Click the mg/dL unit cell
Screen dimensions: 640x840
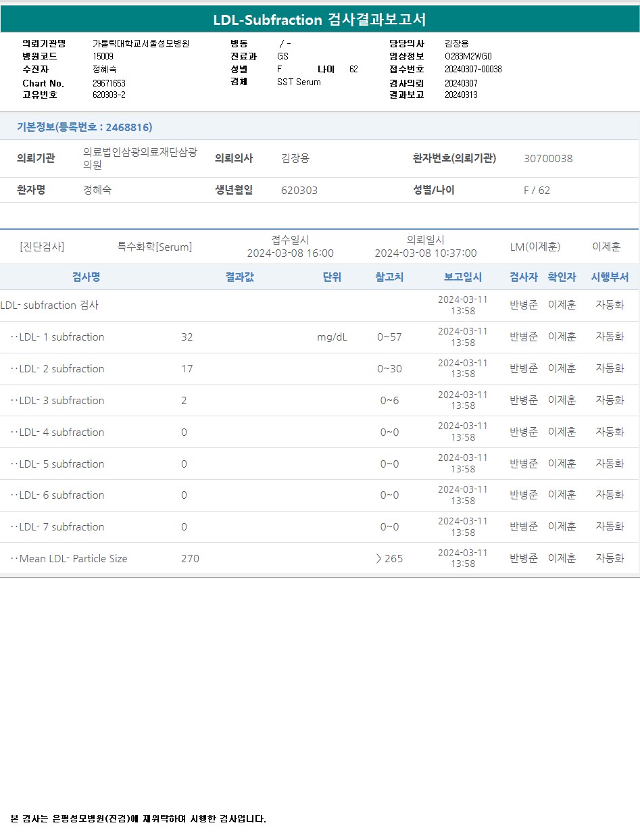(x=332, y=337)
